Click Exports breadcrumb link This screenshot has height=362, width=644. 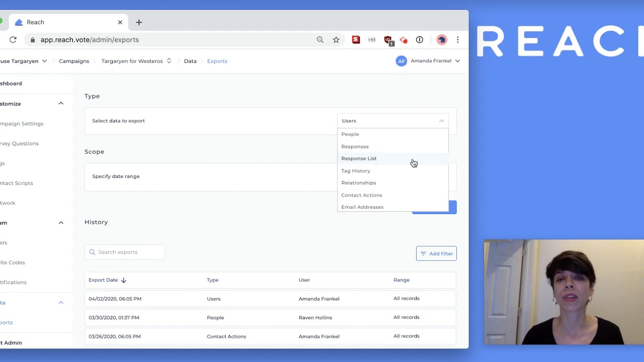click(x=217, y=61)
